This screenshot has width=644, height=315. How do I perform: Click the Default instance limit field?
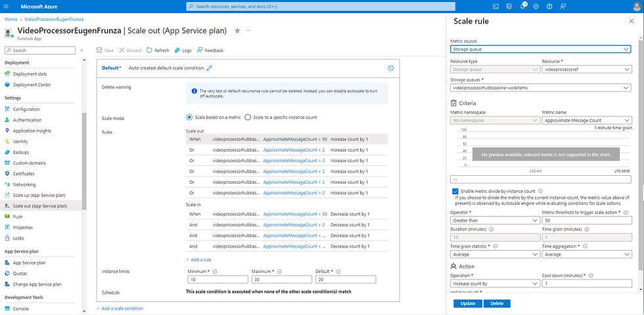pos(345,280)
